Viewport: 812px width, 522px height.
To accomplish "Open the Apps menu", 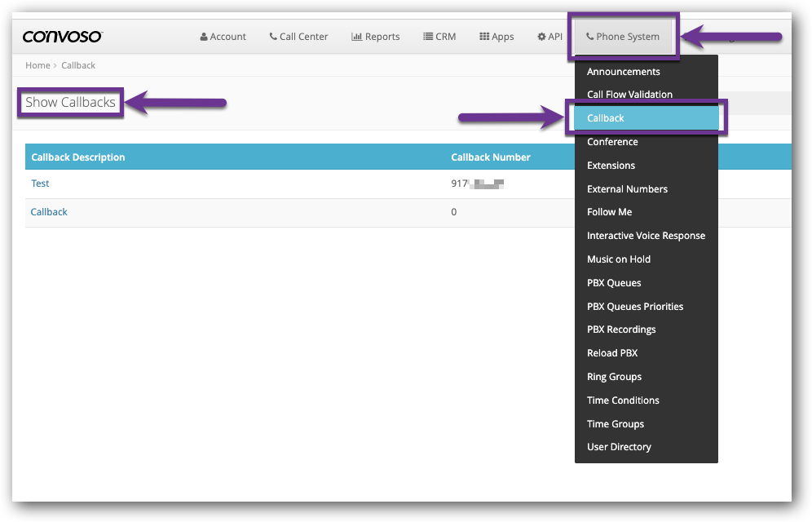I will tap(496, 37).
